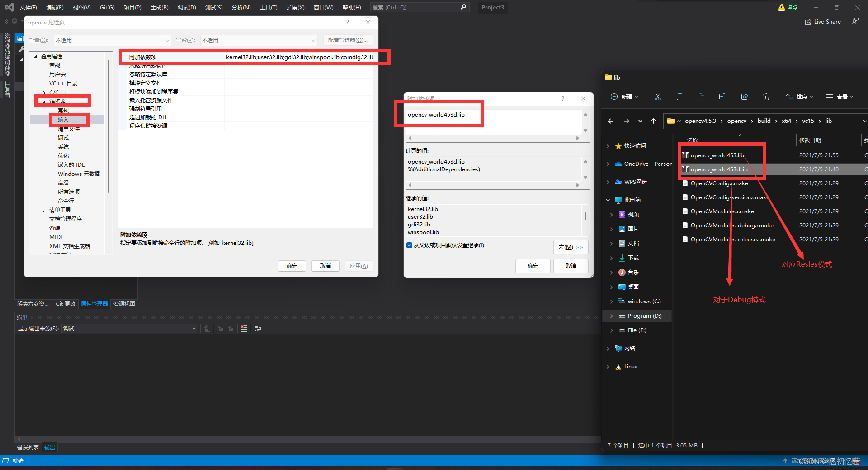The width and height of the screenshot is (868, 470).
Task: Open Quick Access in Explorer sidebar
Action: point(635,146)
